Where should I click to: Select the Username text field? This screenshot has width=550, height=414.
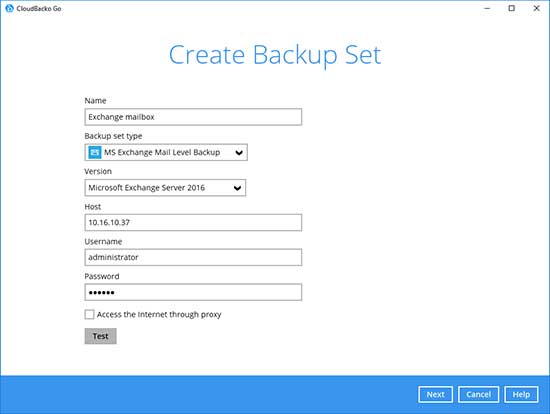point(193,257)
